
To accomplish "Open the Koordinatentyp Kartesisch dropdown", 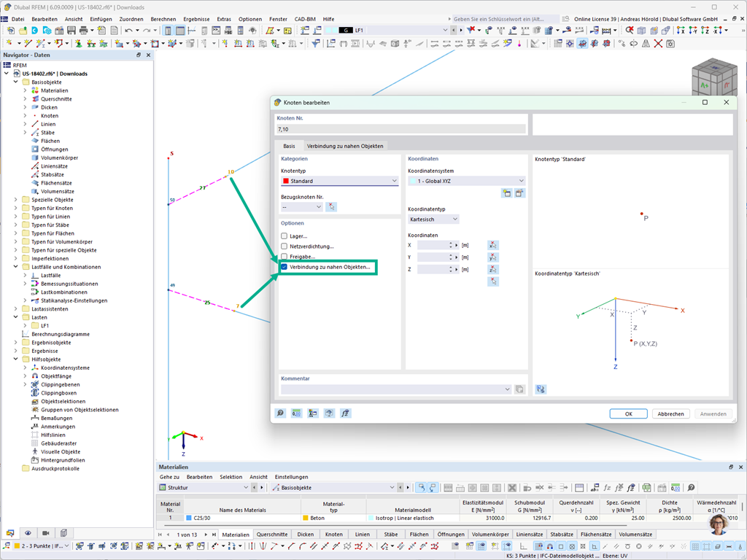I will click(433, 219).
